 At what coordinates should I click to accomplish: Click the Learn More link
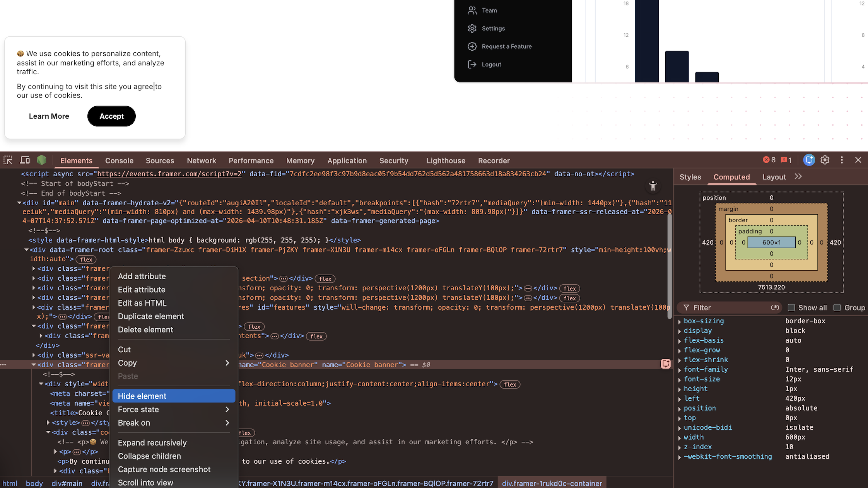[x=49, y=116]
